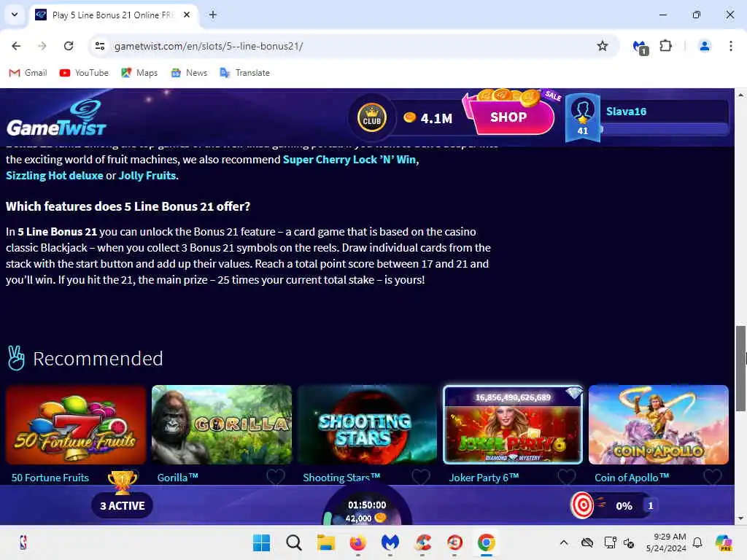Favorite Gorilla with the heart icon
This screenshot has height=560, width=747.
(275, 477)
